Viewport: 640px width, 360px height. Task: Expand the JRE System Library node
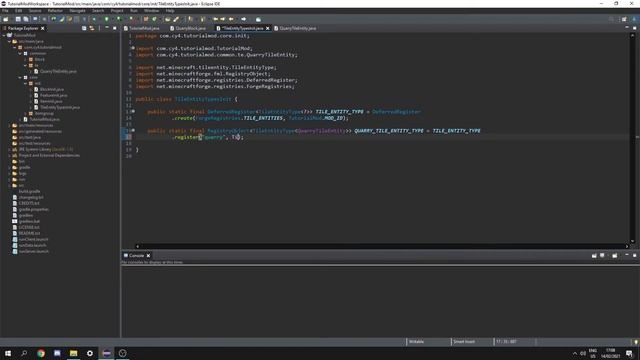(9, 149)
